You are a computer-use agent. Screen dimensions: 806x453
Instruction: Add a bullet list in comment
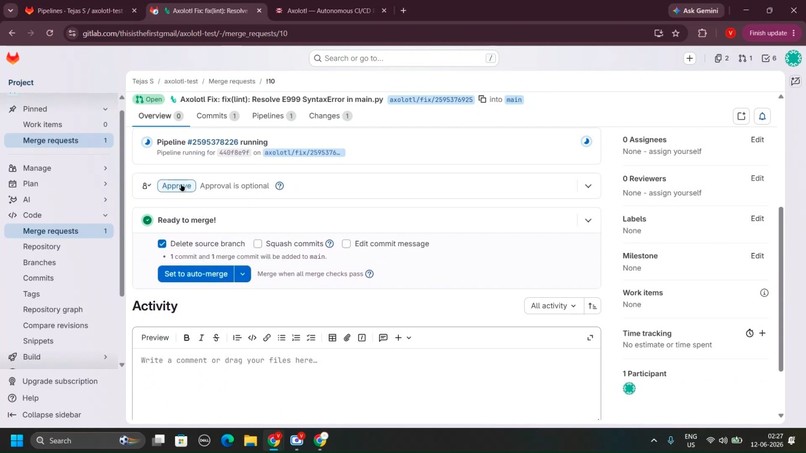click(282, 338)
